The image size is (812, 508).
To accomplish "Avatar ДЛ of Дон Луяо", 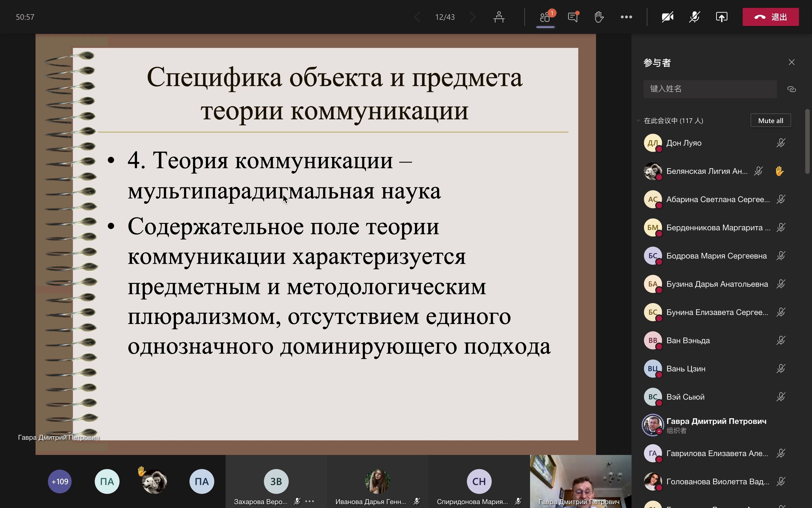I will point(653,143).
